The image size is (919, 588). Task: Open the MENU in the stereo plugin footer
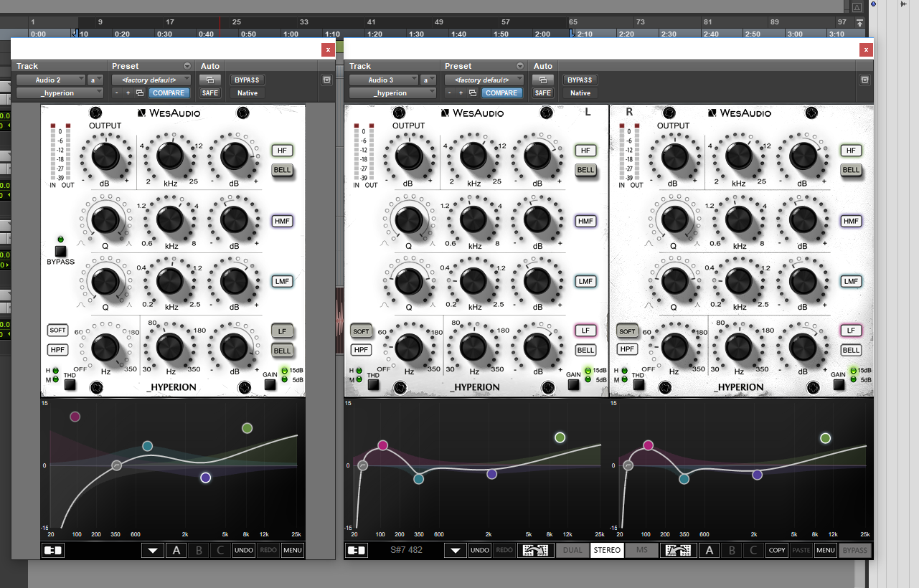coord(824,550)
